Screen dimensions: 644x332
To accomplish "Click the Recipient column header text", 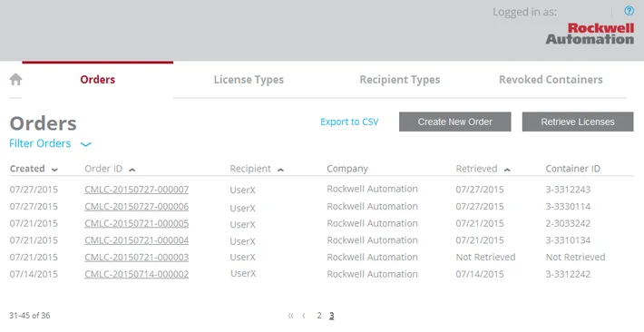I will (250, 169).
